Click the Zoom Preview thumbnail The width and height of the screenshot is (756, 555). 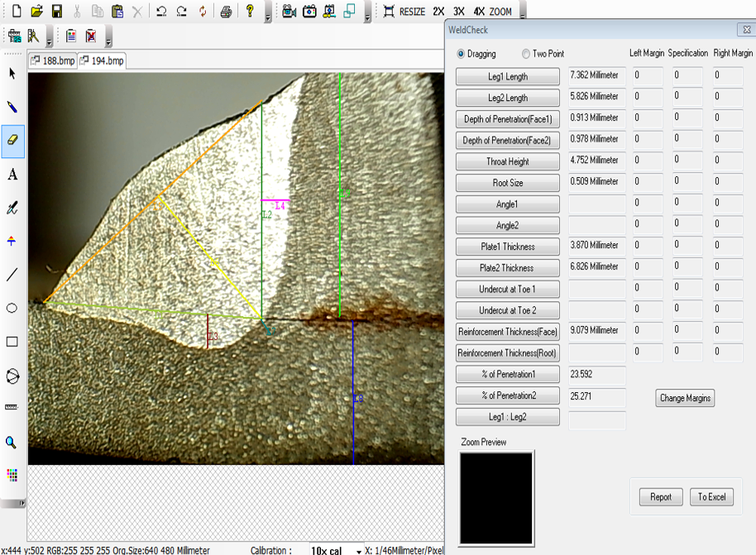pyautogui.click(x=496, y=498)
